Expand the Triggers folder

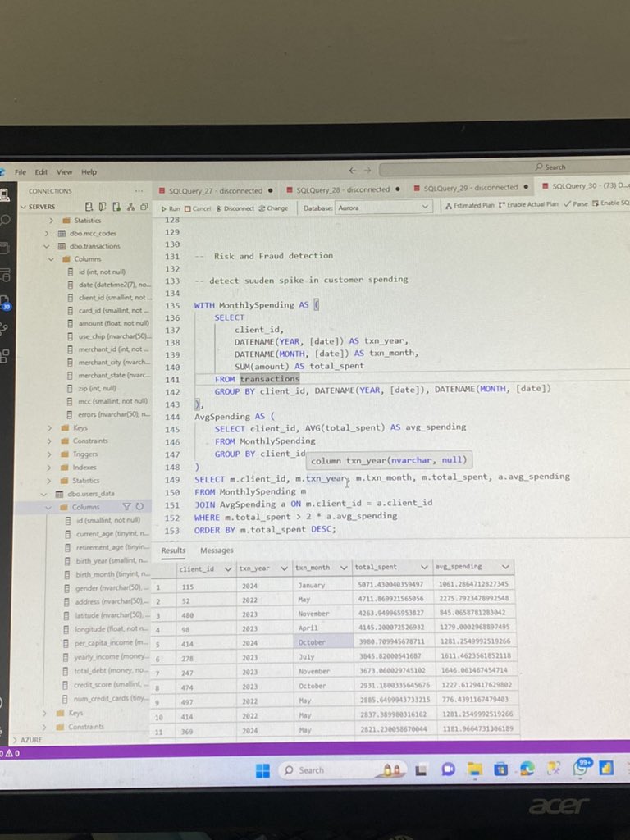point(49,454)
